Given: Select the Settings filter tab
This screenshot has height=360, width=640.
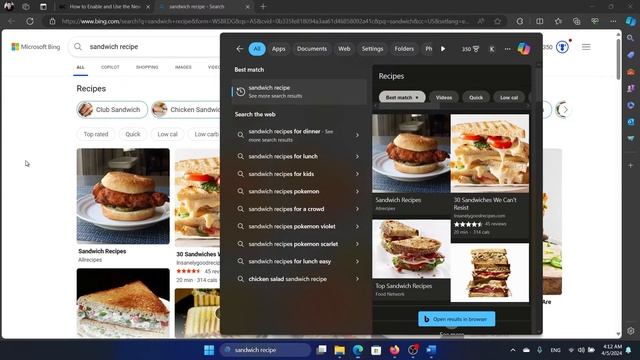Looking at the screenshot, I should click(372, 49).
